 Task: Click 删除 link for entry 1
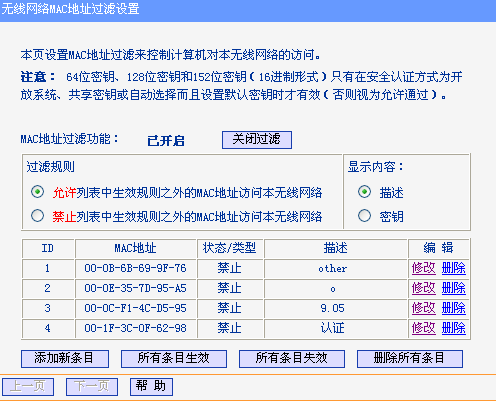click(x=453, y=268)
